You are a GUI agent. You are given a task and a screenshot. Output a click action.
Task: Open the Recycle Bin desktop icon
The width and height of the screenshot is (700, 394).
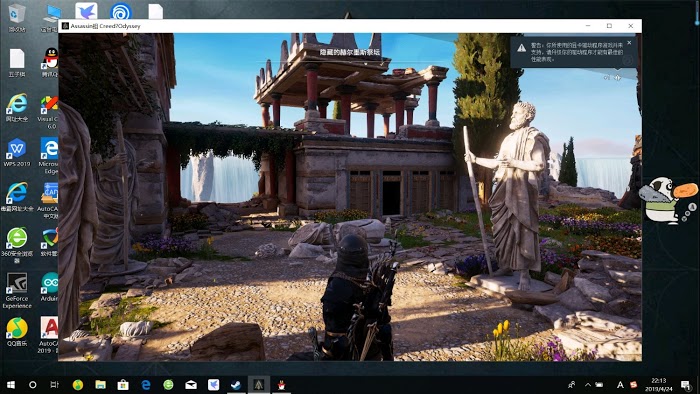tap(17, 18)
